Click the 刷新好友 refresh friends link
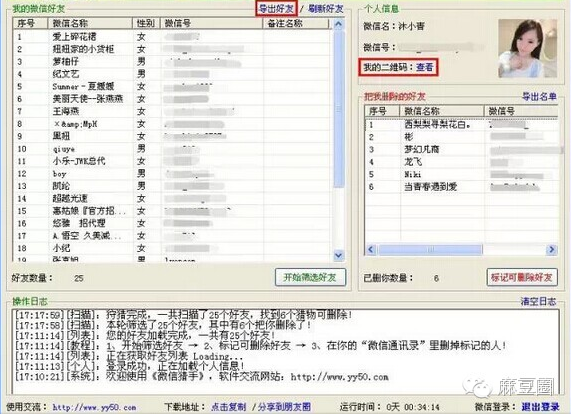The height and width of the screenshot is (416, 571). tap(326, 8)
